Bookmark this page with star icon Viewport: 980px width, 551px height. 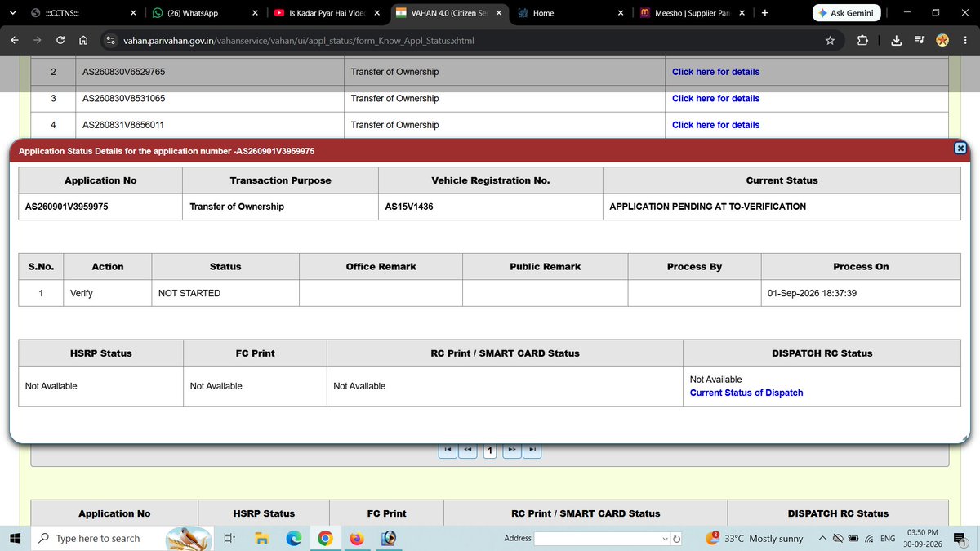tap(830, 40)
